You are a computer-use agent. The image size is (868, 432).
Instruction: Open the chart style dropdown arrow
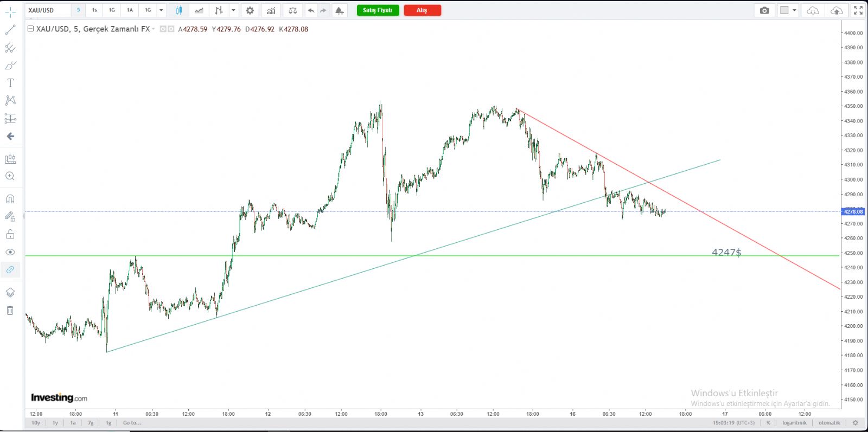click(233, 10)
